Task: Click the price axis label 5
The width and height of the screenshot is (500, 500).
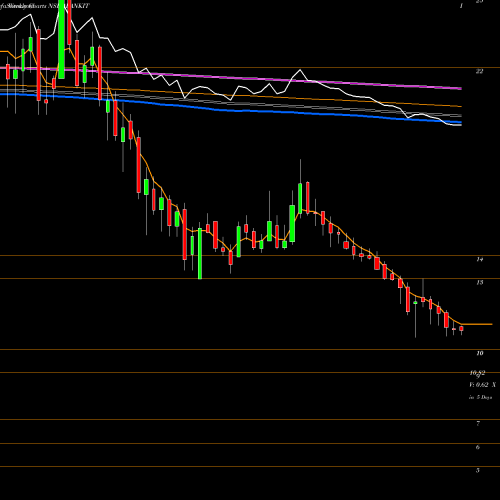Action: click(x=478, y=471)
